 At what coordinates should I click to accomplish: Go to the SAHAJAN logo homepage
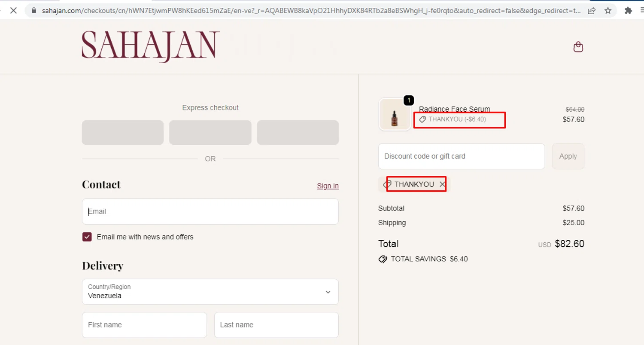coord(151,46)
